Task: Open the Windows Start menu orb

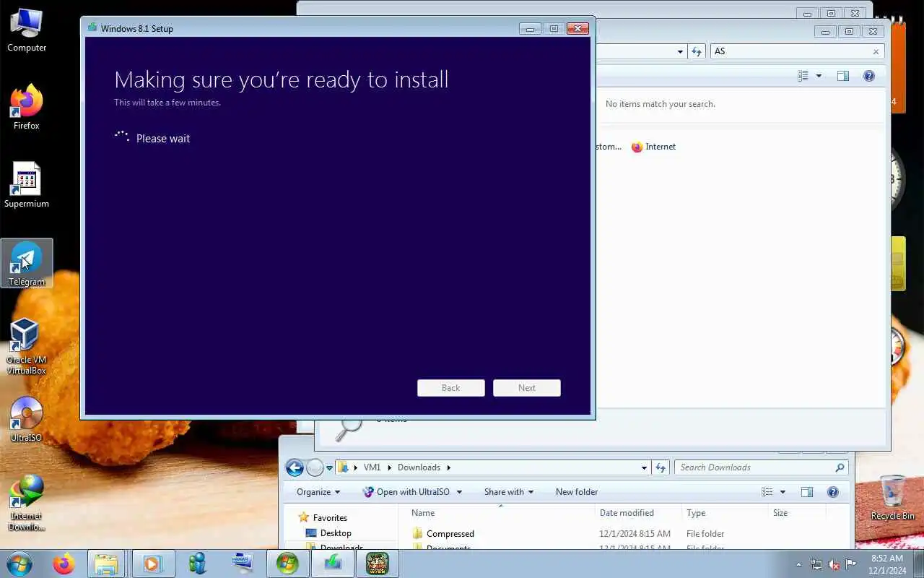Action: [x=19, y=563]
